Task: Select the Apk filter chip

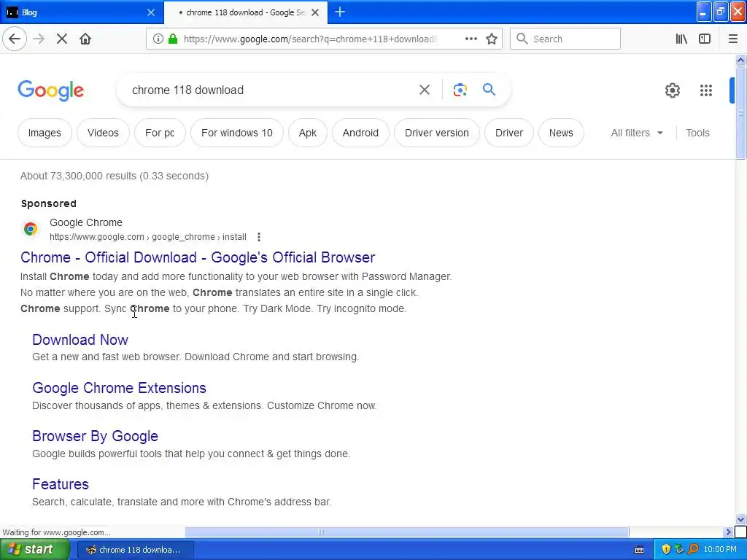Action: (307, 133)
